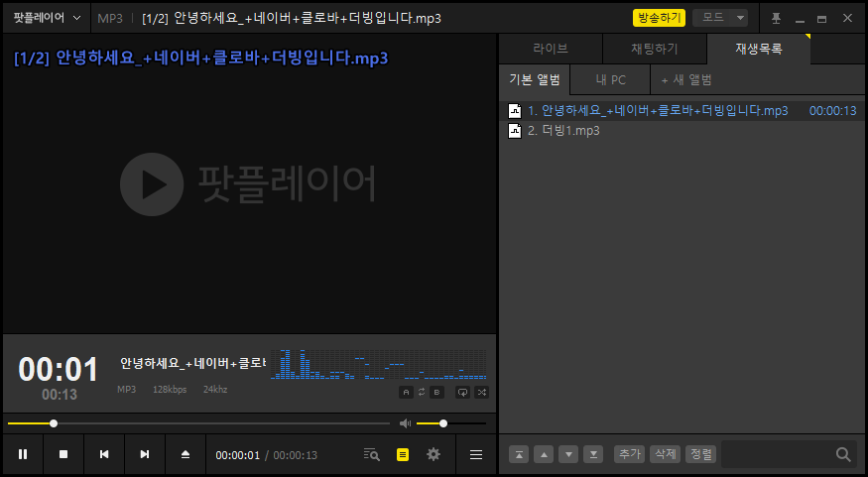Screen dimensions: 868x477
Task: Click the 00:00:13 duration of first item
Action: [832, 111]
